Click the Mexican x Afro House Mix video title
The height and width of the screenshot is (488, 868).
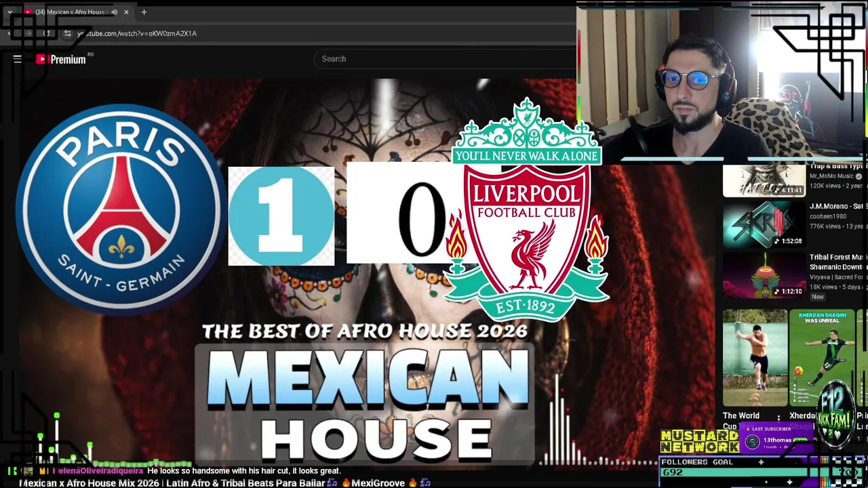point(224,483)
